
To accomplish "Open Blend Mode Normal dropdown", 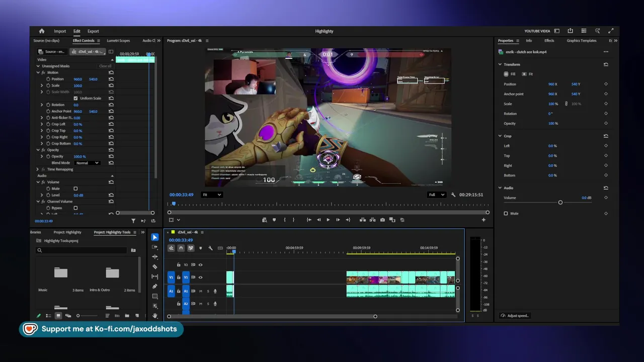I will (87, 163).
